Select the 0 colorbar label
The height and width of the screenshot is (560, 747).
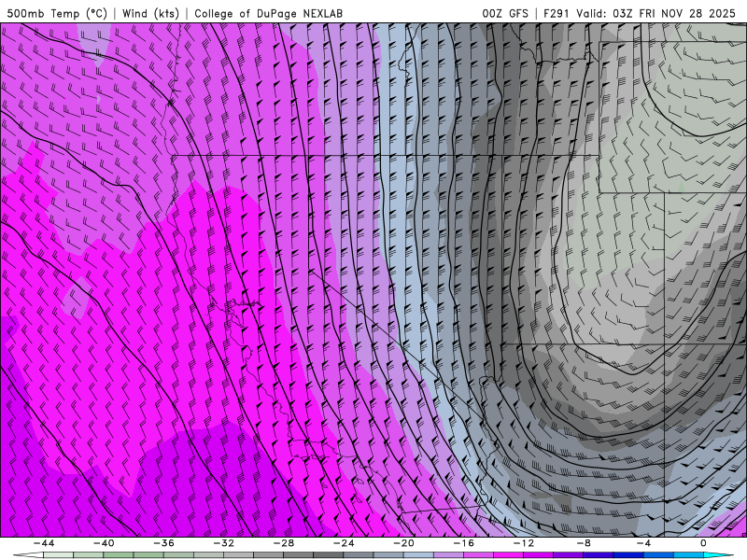[704, 543]
